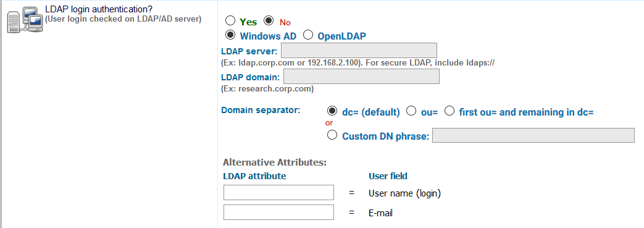
Task: Click the LDAP network computers icon
Action: click(25, 20)
